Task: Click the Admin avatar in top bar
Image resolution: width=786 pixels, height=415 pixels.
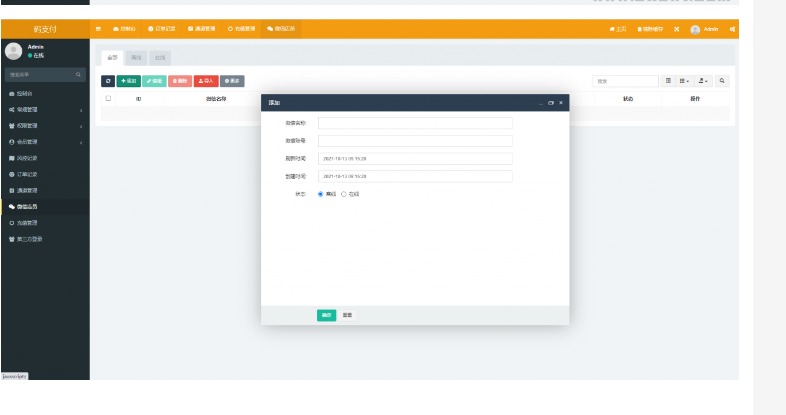Action: (695, 29)
